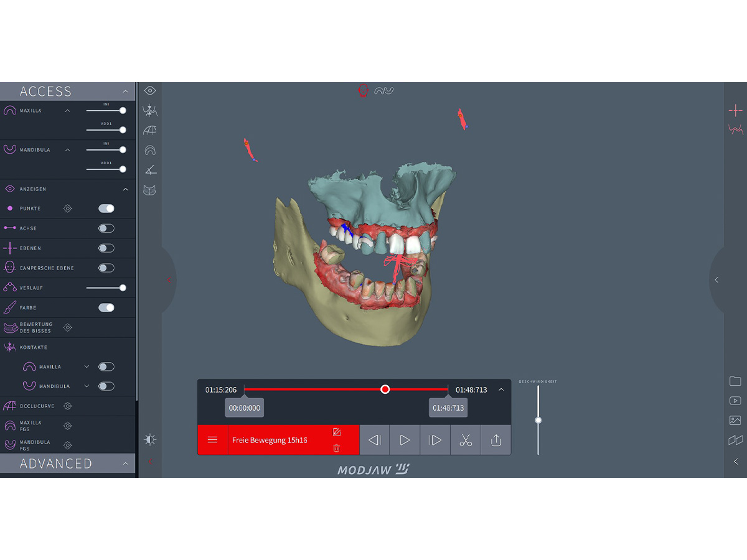Open the folder icon in right sidebar

[x=735, y=381]
